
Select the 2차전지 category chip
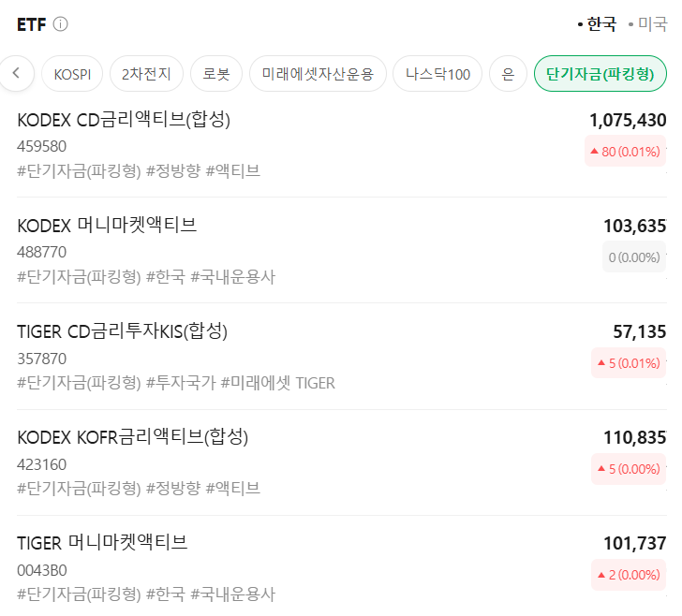(x=146, y=74)
